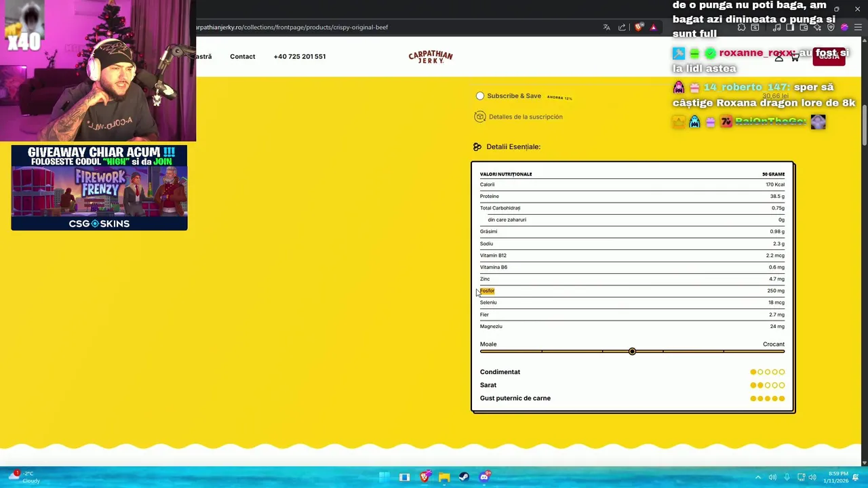Open File Explorer on the taskbar
This screenshot has height=488, width=868.
444,477
